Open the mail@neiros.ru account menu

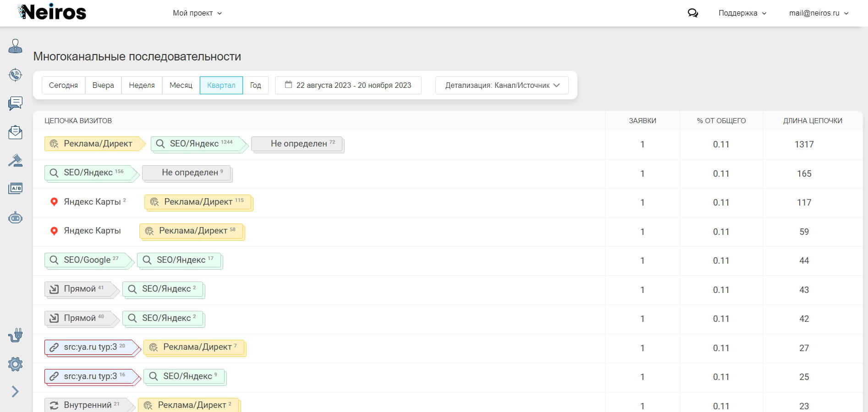[819, 13]
